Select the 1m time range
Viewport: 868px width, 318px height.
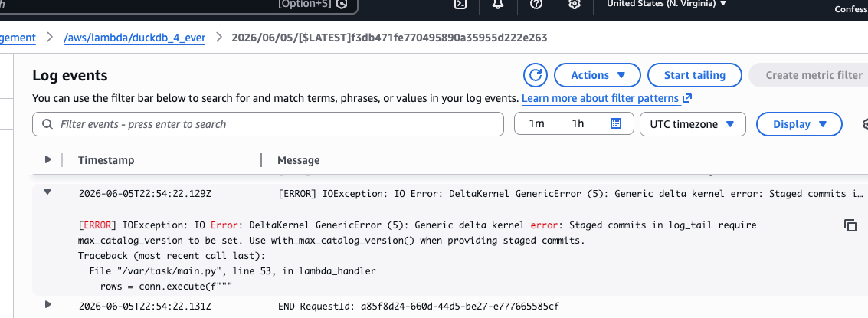[536, 124]
